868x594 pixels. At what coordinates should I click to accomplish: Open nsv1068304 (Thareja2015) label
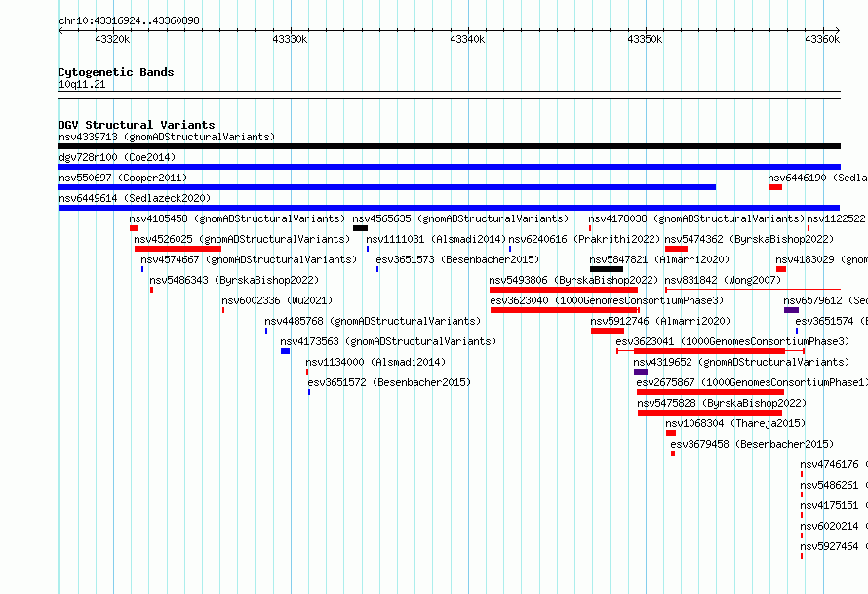point(735,423)
